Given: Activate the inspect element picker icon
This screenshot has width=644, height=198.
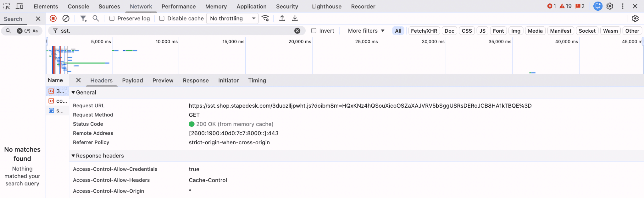Looking at the screenshot, I should (7, 6).
